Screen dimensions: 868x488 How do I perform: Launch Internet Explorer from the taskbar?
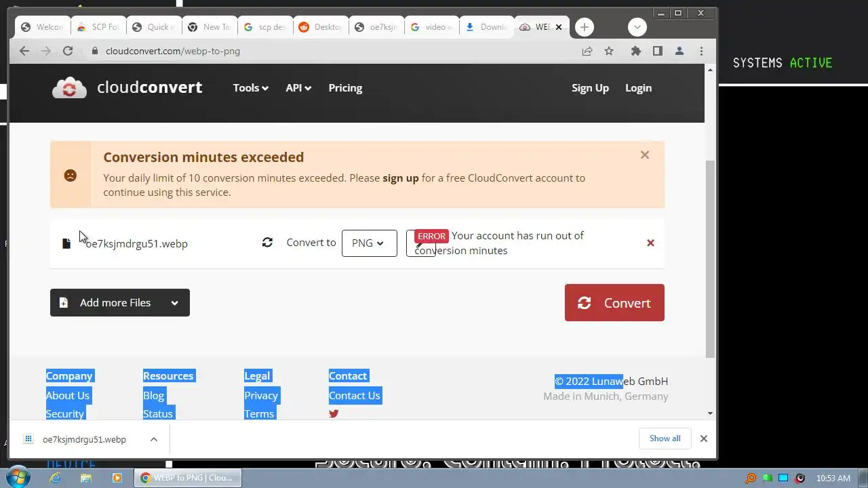(x=55, y=478)
